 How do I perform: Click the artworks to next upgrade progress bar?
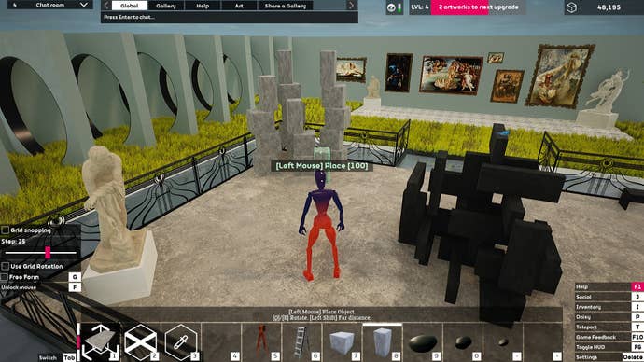(x=478, y=7)
